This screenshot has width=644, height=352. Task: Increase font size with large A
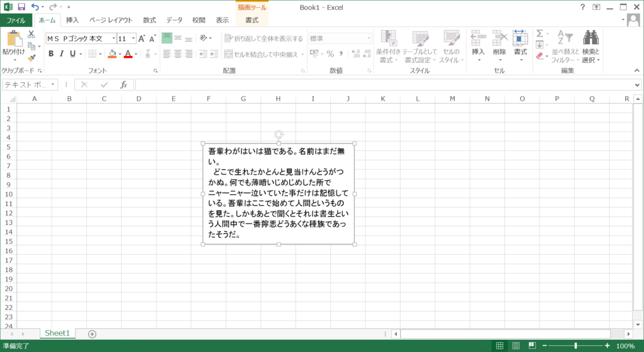[142, 38]
